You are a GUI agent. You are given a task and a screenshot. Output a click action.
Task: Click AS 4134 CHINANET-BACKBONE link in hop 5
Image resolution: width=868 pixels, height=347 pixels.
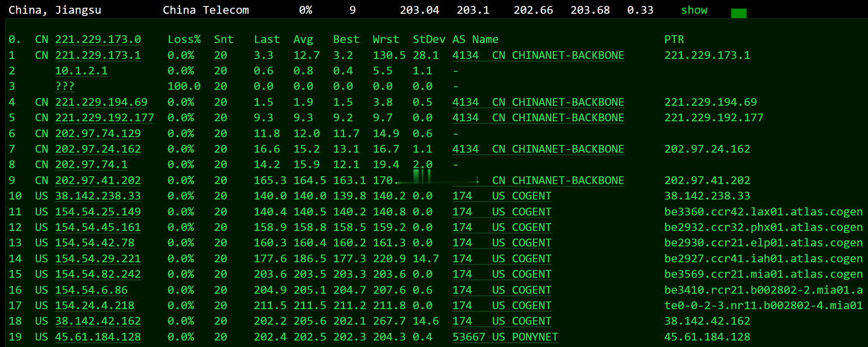click(x=538, y=118)
